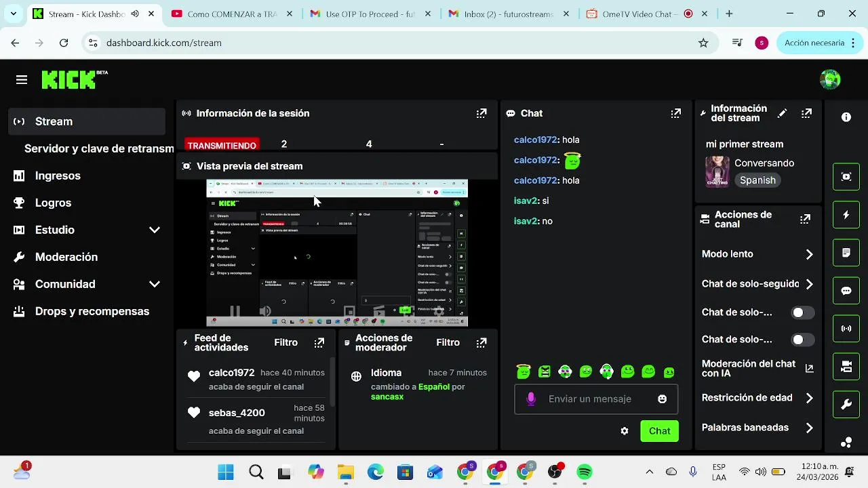This screenshot has height=488, width=868.
Task: Click the purple microphone icon in the chat input
Action: click(x=531, y=399)
